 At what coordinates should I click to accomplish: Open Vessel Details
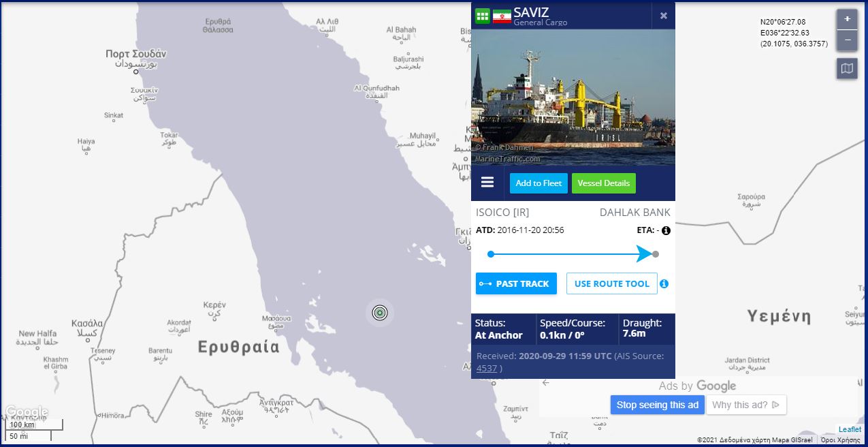pos(603,183)
